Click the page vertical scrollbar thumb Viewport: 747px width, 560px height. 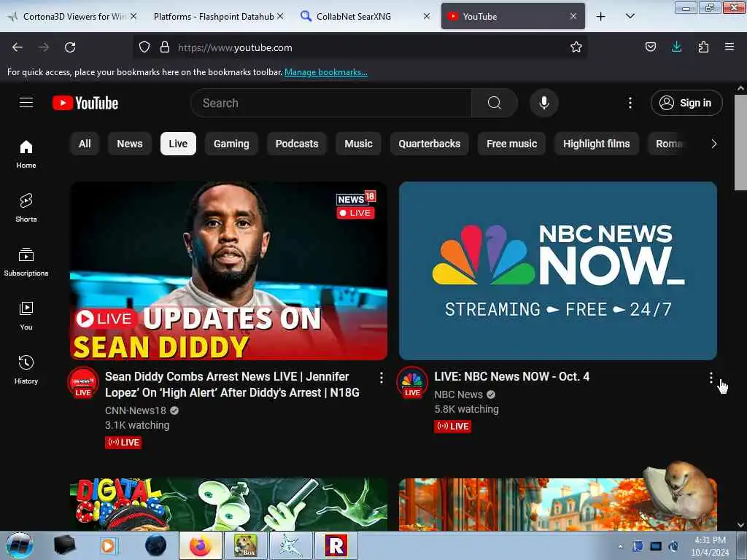coord(740,143)
